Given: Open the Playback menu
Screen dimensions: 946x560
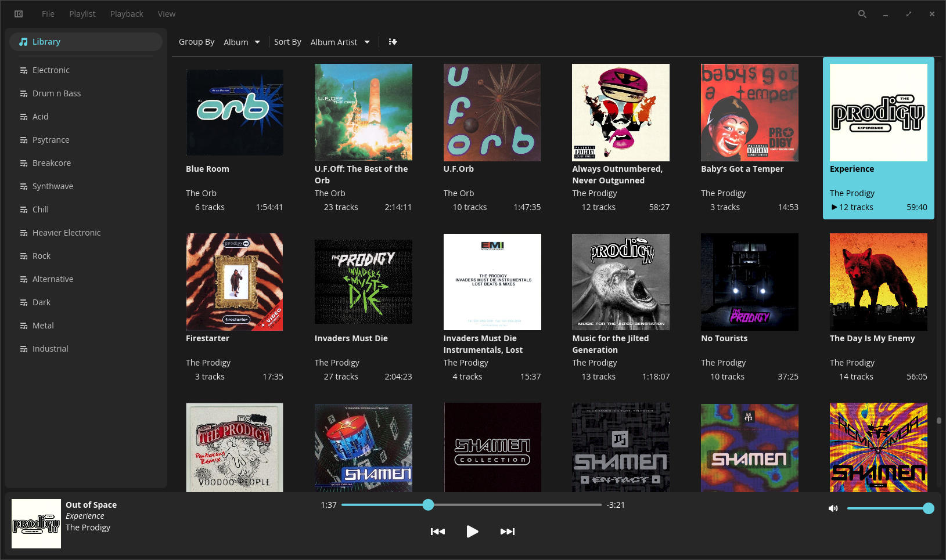Looking at the screenshot, I should click(x=127, y=14).
